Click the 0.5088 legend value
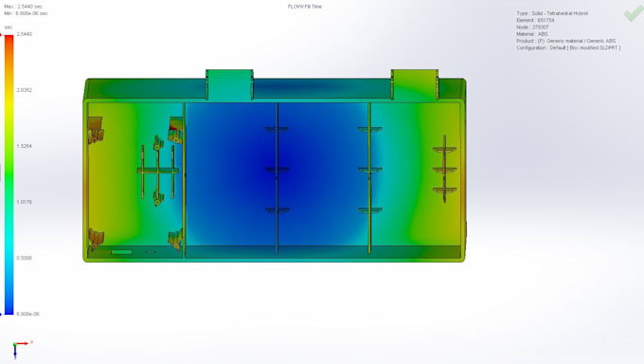 pos(25,258)
